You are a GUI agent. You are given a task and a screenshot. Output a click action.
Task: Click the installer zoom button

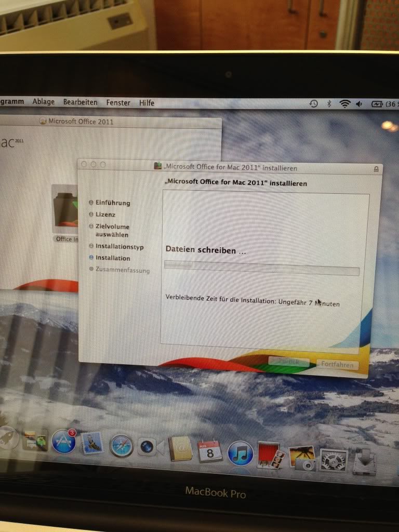coord(103,165)
